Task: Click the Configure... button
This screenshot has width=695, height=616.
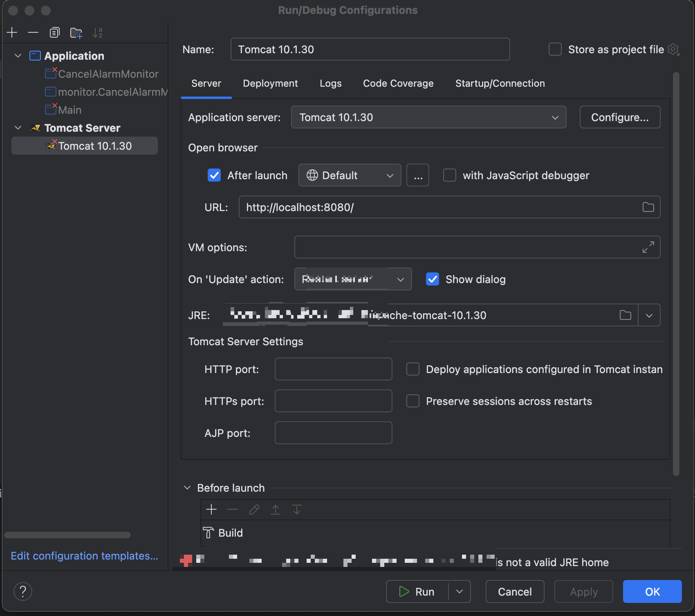Action: 620,117
